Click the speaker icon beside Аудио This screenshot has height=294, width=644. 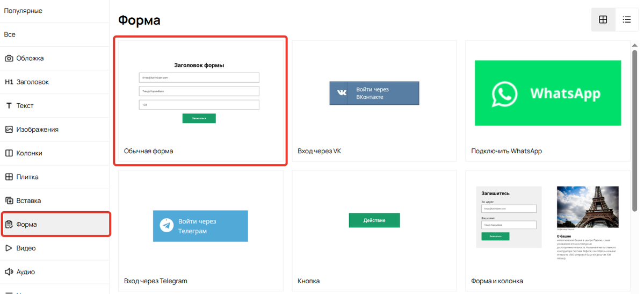tap(9, 272)
